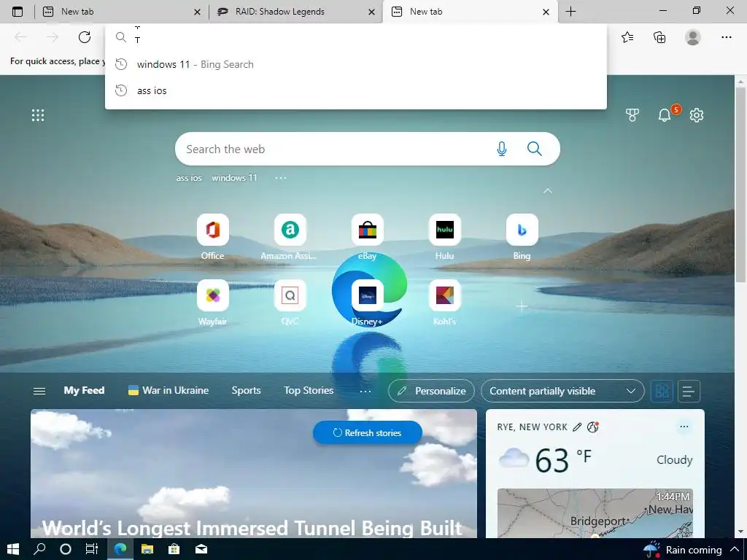
Task: Open the Collections icon
Action: pyautogui.click(x=659, y=37)
